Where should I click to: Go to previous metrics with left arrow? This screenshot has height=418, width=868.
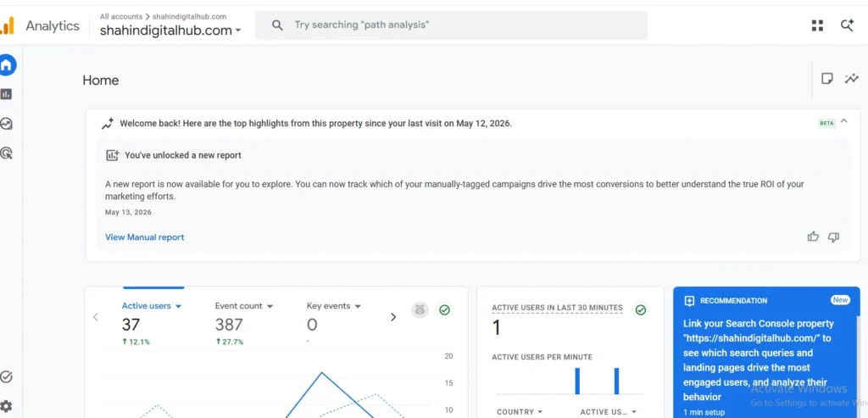point(95,317)
